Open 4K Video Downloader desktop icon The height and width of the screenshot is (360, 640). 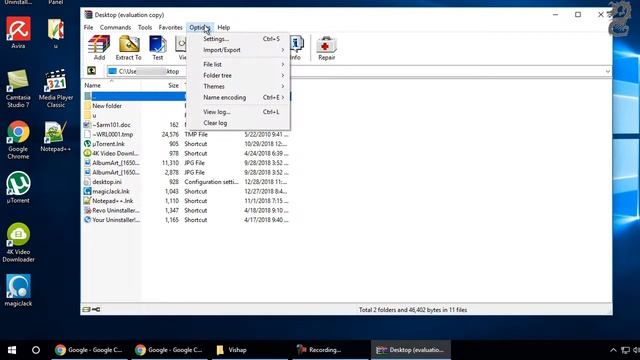coord(18,242)
